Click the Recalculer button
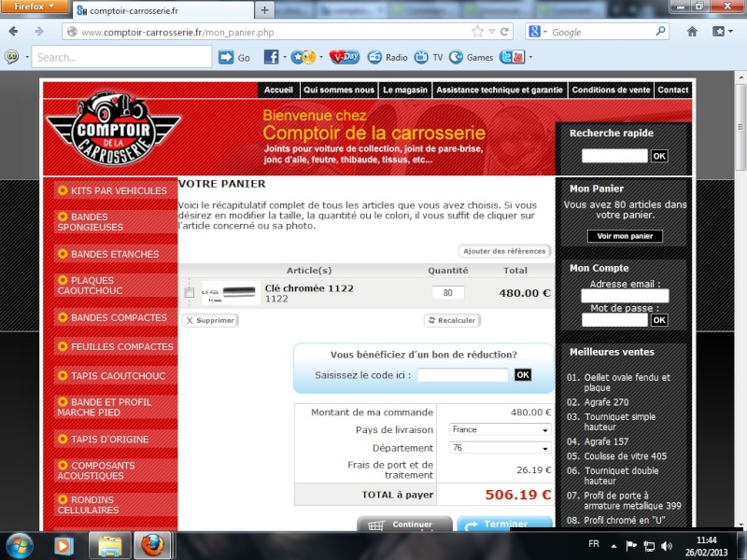747x560 pixels. click(x=452, y=320)
